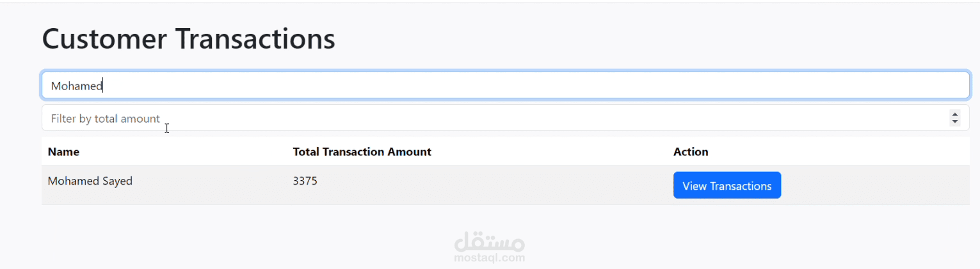Increase amount filter with up arrow
The width and height of the screenshot is (980, 269).
pos(955,114)
